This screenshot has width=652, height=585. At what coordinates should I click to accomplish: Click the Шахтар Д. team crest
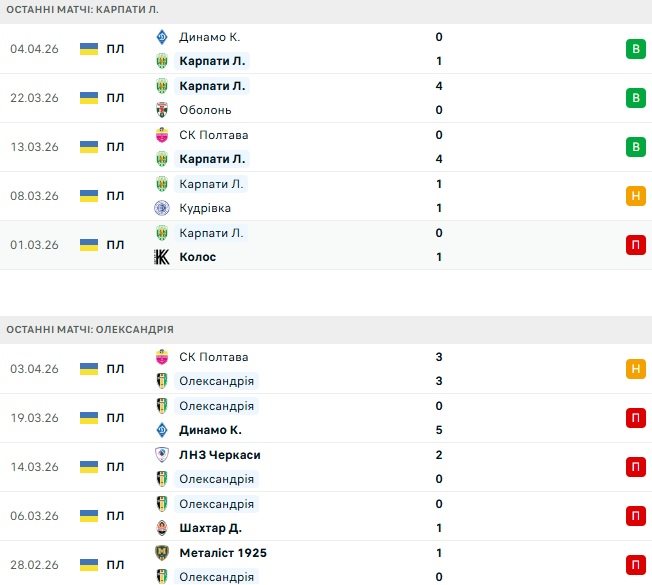(x=162, y=528)
